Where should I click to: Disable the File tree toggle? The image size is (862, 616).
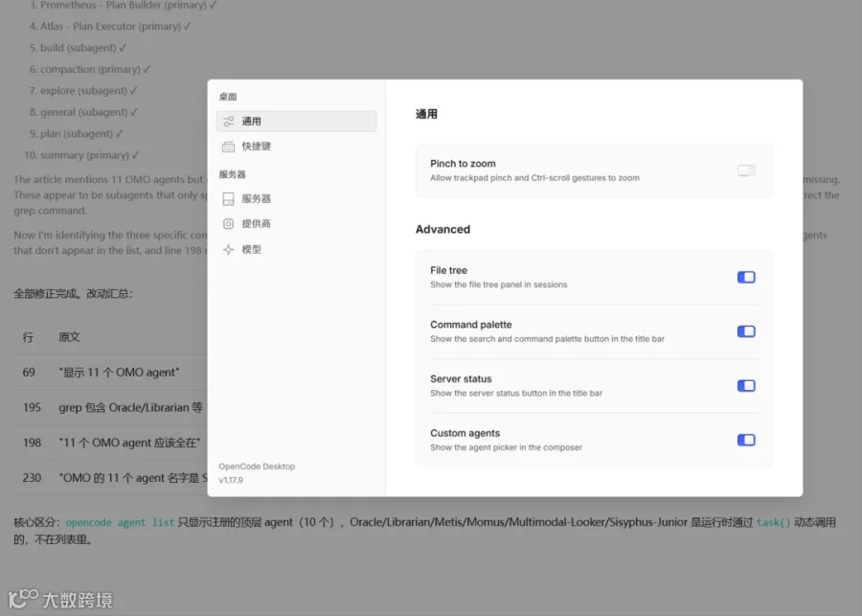[746, 277]
